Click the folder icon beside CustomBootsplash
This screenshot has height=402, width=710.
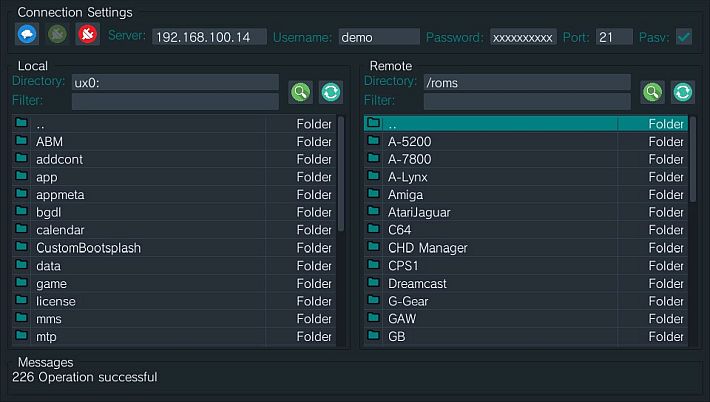tap(21, 247)
